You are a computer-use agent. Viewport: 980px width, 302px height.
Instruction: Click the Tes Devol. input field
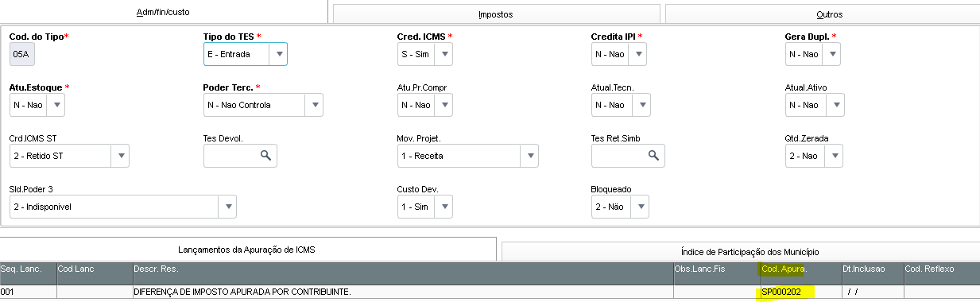tap(240, 156)
